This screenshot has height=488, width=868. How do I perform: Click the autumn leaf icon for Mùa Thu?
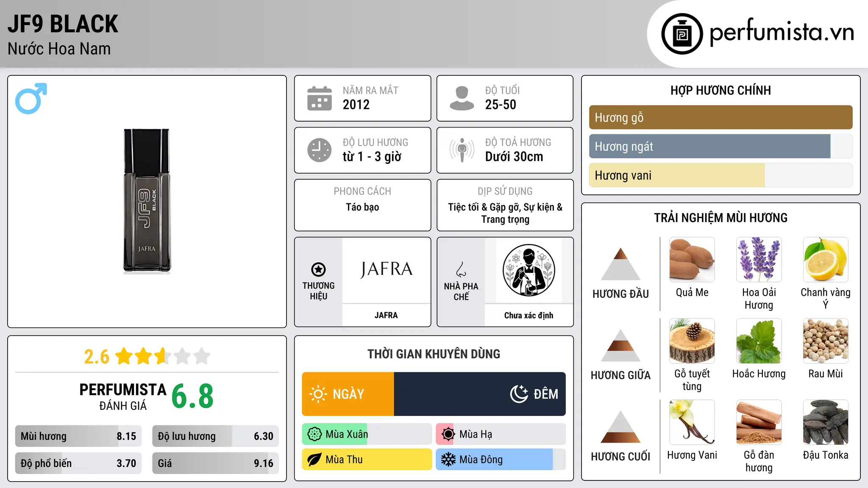tap(314, 460)
